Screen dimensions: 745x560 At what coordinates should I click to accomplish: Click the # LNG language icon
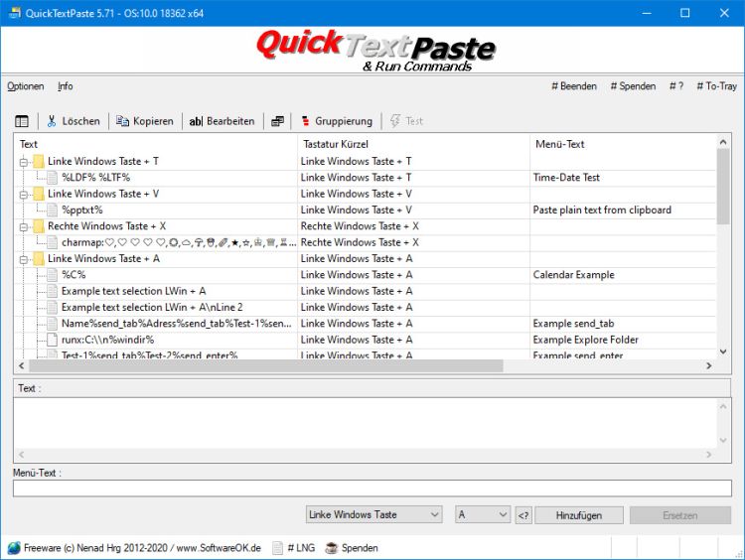[x=279, y=547]
